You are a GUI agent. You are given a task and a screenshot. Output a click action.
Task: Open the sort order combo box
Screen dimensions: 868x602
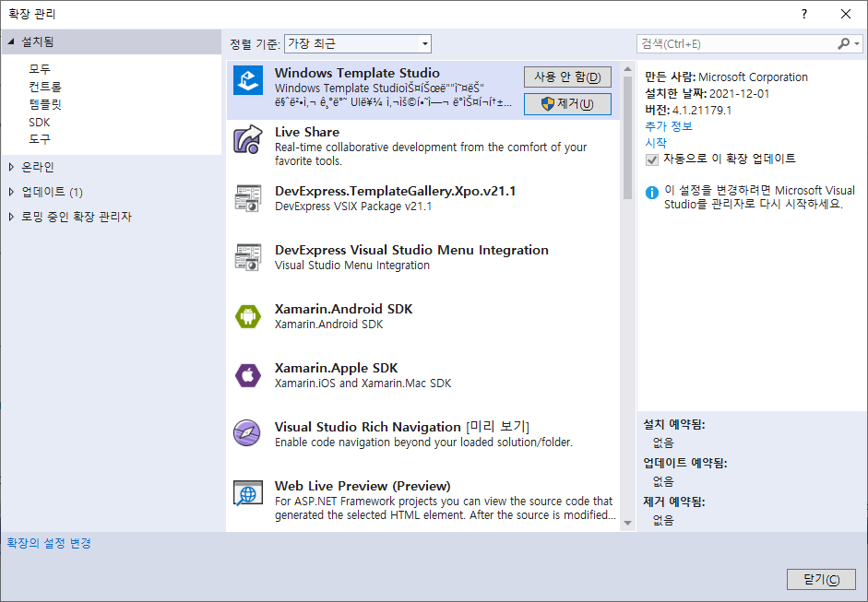click(358, 43)
